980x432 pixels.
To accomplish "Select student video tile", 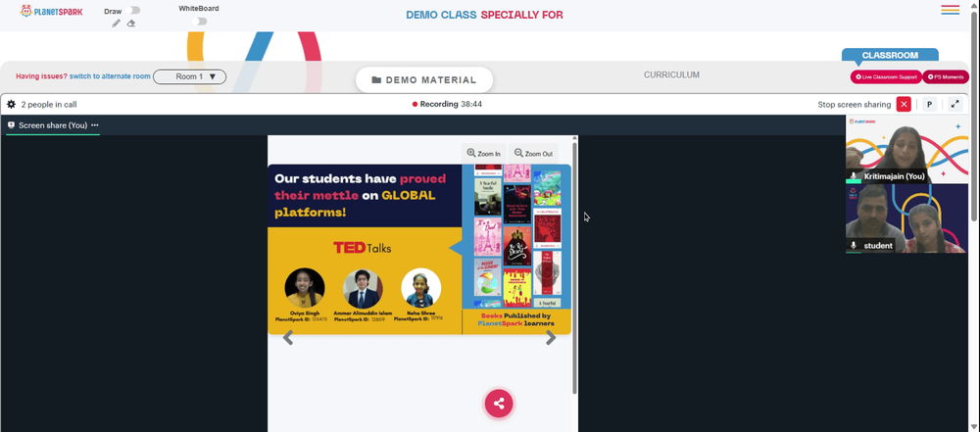I will pyautogui.click(x=906, y=218).
